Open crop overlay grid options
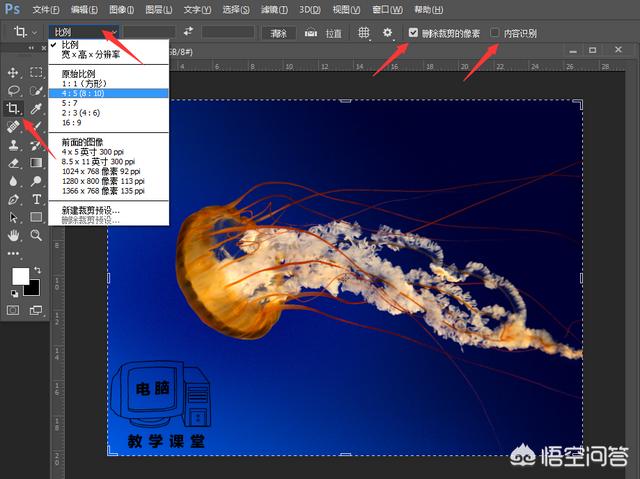640x479 pixels. 364,32
